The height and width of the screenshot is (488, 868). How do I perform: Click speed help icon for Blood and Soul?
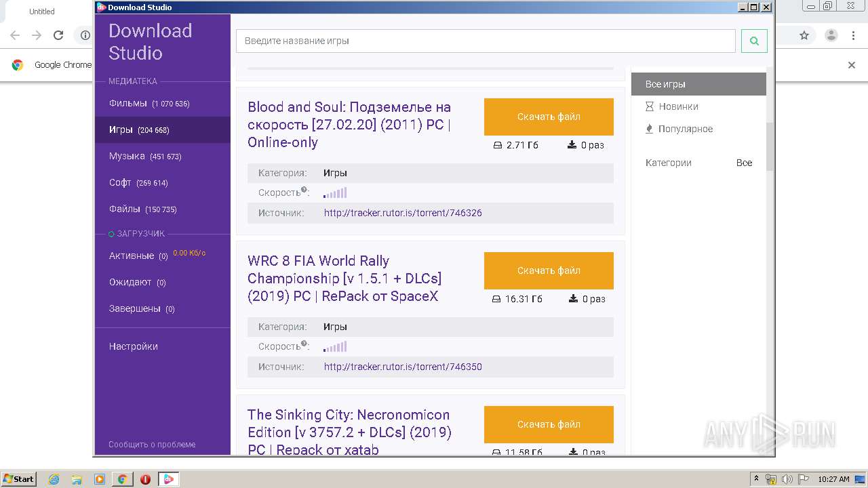304,190
